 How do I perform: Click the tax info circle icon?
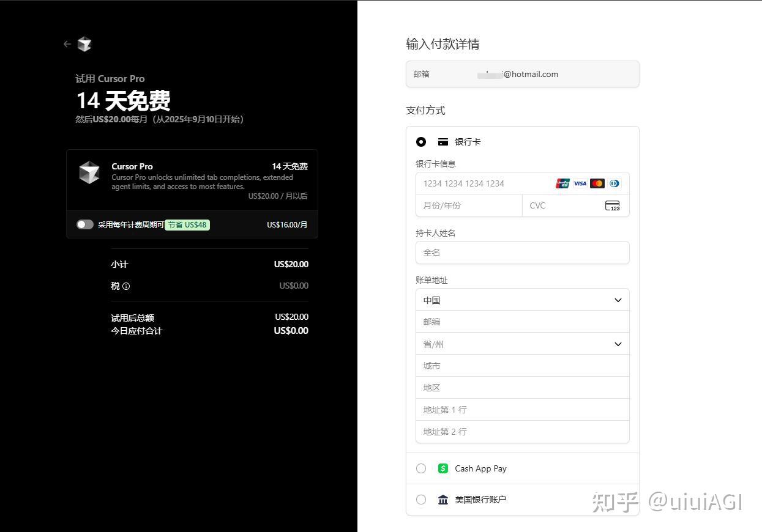126,286
